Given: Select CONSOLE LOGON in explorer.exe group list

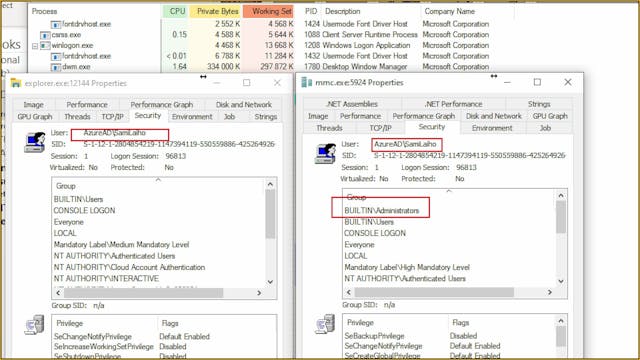Looking at the screenshot, I should tap(84, 211).
